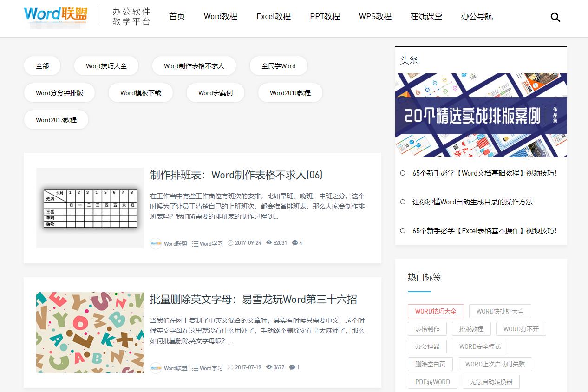The width and height of the screenshot is (588, 392).
Task: Click the colorful letters article thumbnail
Action: (x=90, y=332)
